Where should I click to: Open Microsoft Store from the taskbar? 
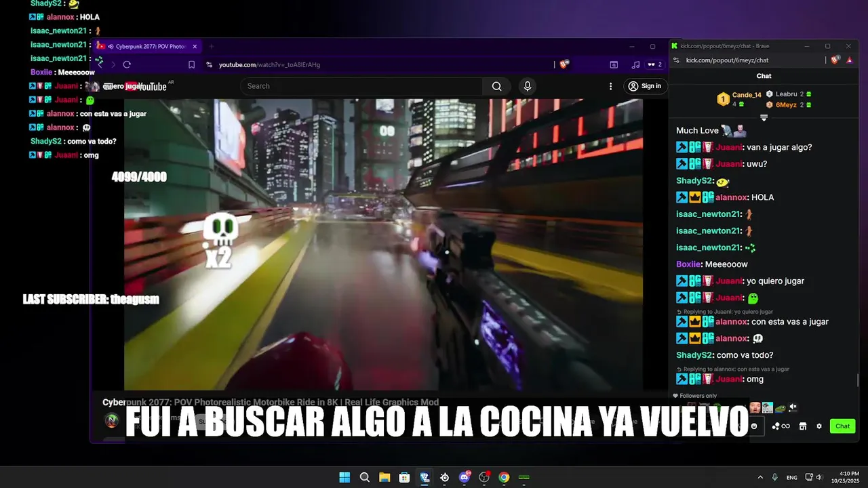(x=404, y=477)
